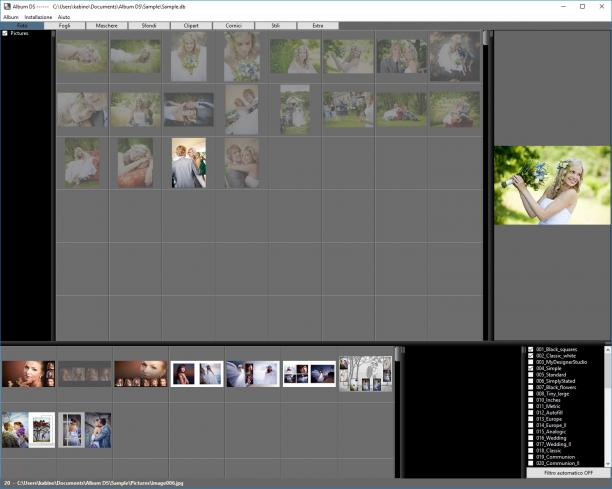The height and width of the screenshot is (489, 612).
Task: Check the 011_Metric style
Action: 530,406
